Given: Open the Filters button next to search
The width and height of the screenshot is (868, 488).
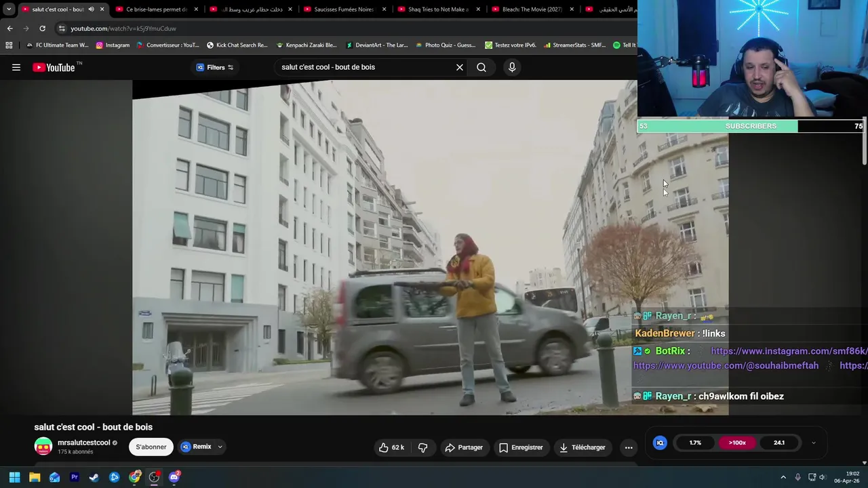Looking at the screenshot, I should pos(214,67).
